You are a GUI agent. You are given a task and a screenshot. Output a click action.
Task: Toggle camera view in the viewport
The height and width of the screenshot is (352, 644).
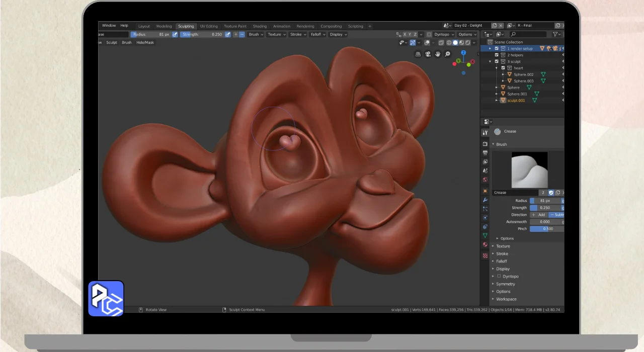428,54
